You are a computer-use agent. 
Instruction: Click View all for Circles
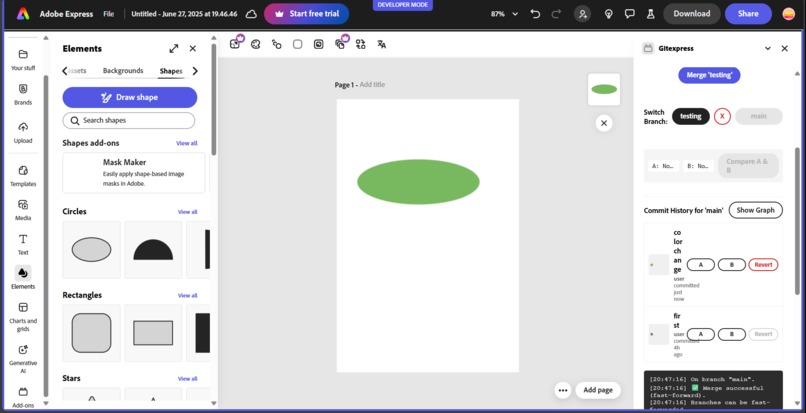[187, 211]
